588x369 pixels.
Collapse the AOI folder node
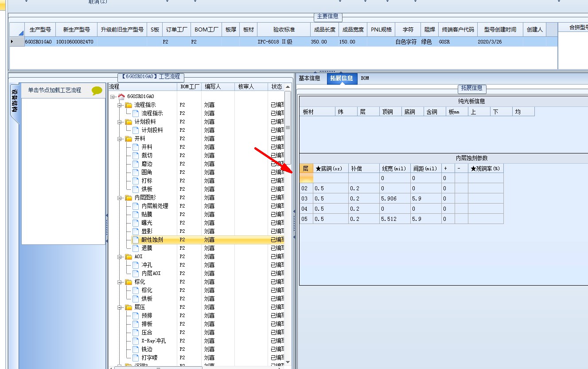pos(120,256)
